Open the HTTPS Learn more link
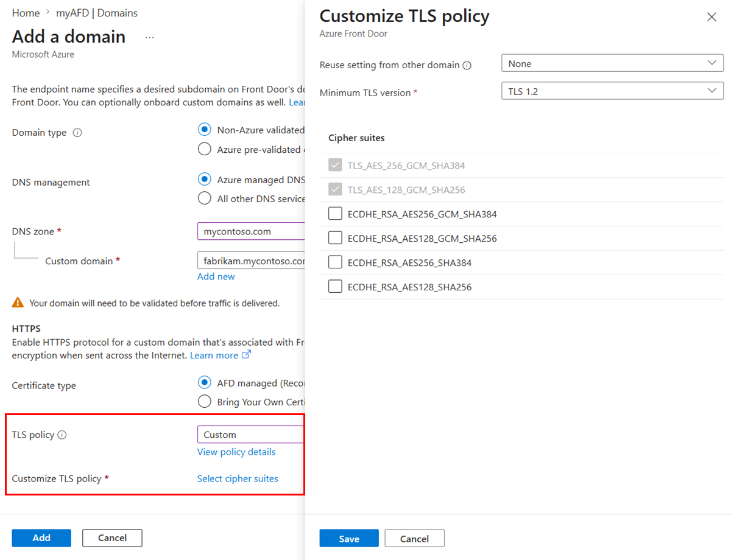Screen dimensions: 731x560 (214, 355)
